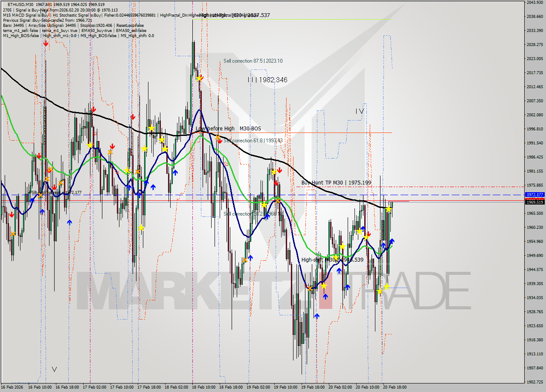Click the 20 Feb 18:00 time axis label
The height and width of the screenshot is (392, 546).
click(395, 387)
